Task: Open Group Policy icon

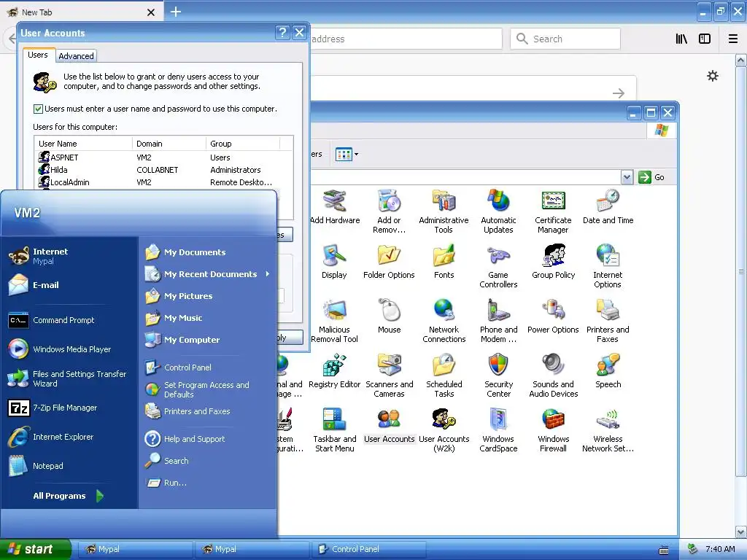Action: pyautogui.click(x=553, y=262)
